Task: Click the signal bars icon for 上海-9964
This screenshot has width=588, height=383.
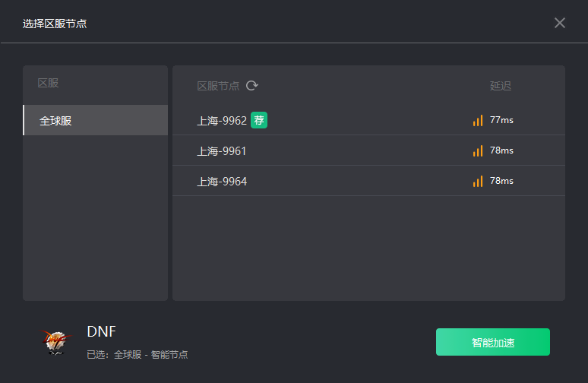Action: 478,181
